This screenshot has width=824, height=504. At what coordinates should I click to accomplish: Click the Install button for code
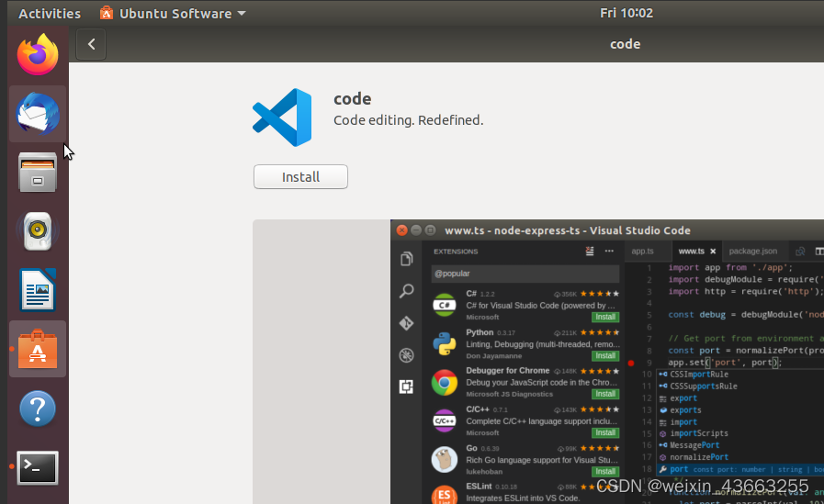(x=300, y=177)
